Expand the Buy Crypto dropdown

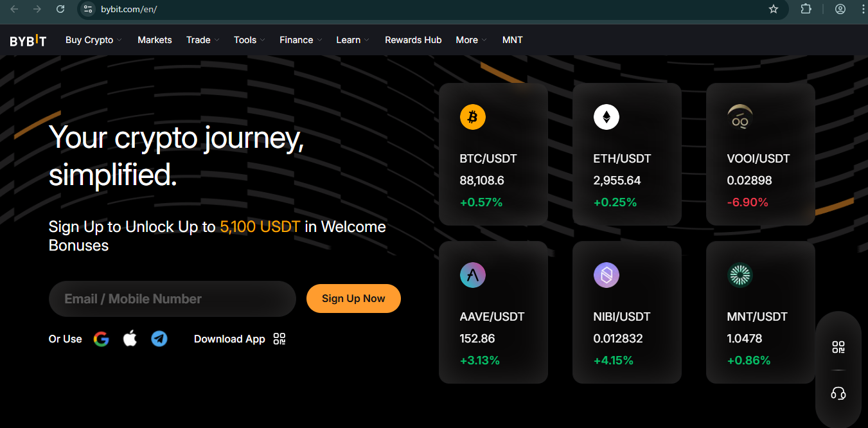tap(94, 40)
